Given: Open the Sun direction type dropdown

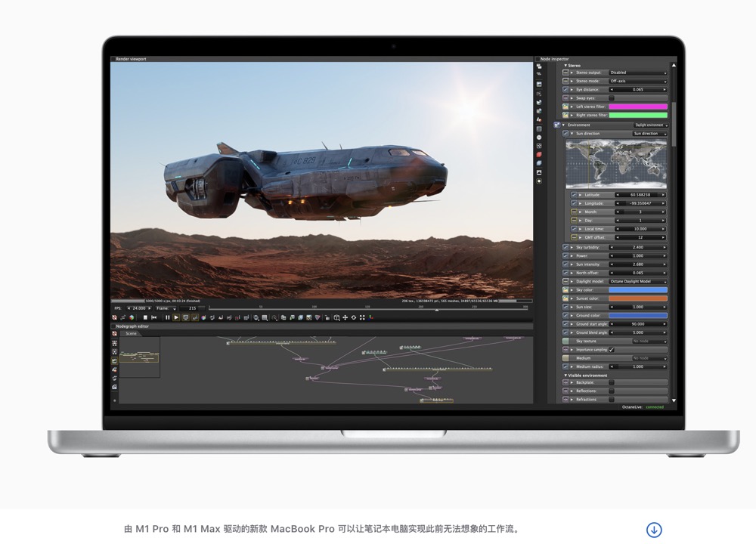Looking at the screenshot, I should 650,134.
